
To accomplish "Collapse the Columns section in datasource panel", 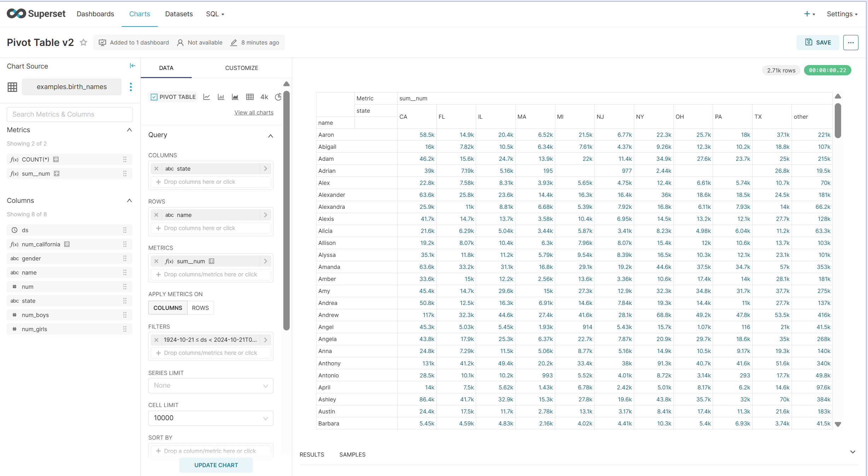I will 129,200.
